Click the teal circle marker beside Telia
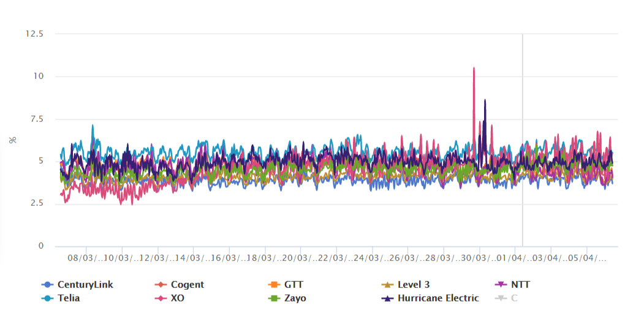Screen dimensions: 644x321 48,298
